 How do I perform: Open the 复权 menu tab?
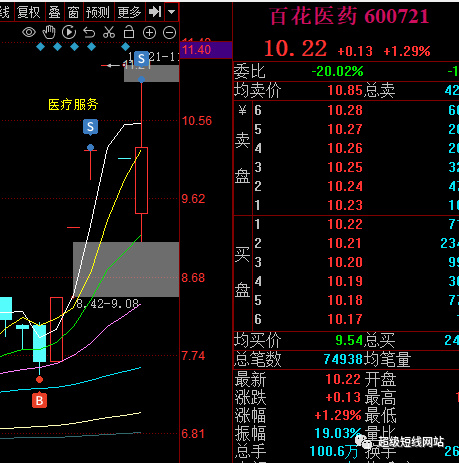point(29,12)
